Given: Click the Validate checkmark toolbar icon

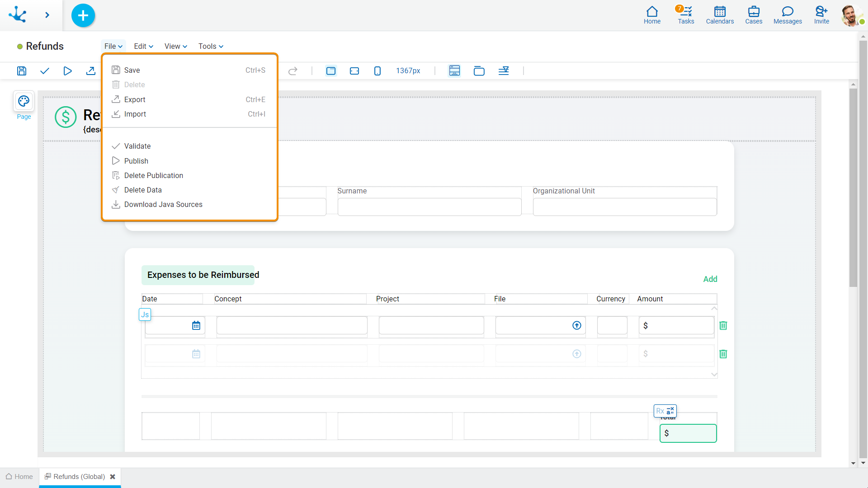Looking at the screenshot, I should point(44,71).
